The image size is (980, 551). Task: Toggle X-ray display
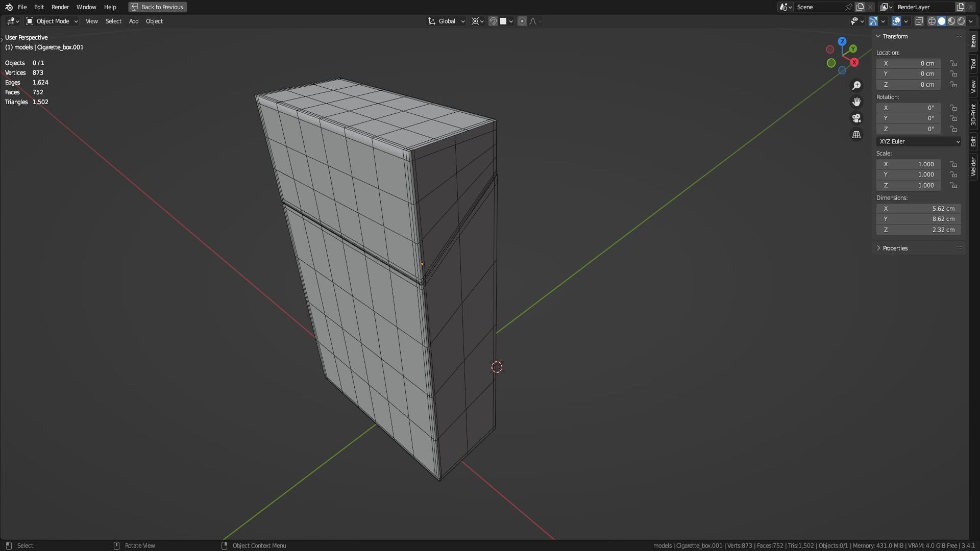tap(919, 21)
